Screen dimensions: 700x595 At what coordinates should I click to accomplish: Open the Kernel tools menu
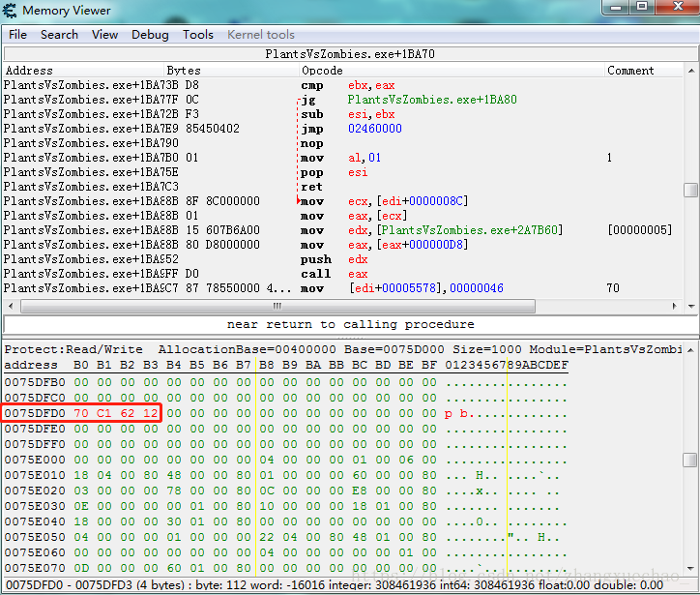click(261, 35)
